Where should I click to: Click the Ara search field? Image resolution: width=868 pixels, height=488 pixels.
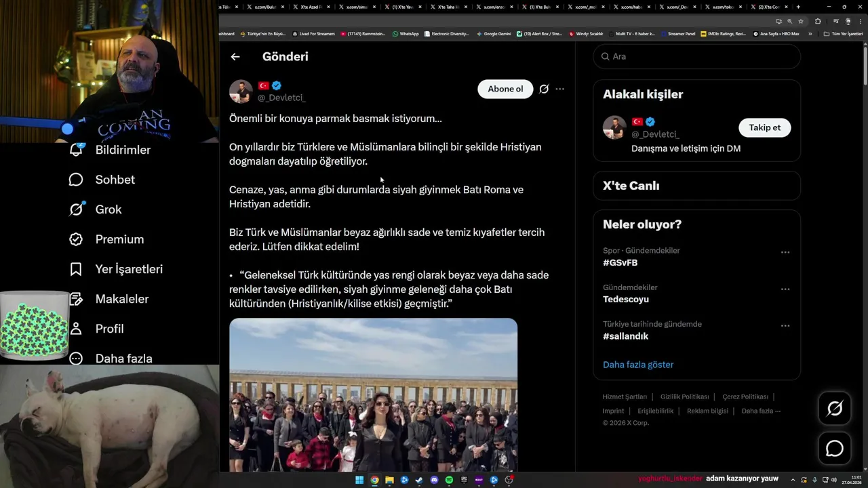click(696, 56)
